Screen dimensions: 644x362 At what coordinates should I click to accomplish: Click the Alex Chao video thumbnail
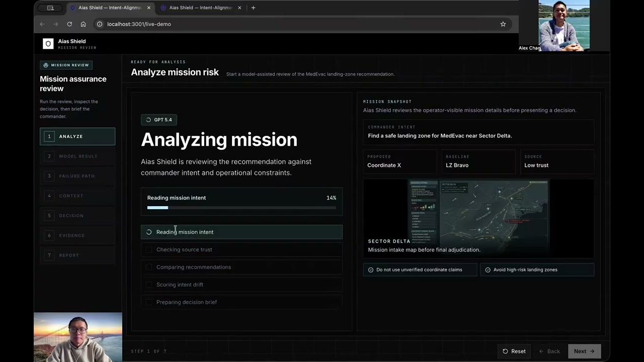coord(564,26)
